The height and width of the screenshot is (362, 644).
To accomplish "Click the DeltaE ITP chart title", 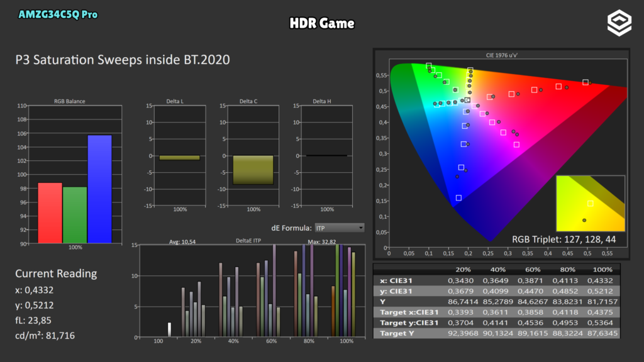I will [x=248, y=241].
